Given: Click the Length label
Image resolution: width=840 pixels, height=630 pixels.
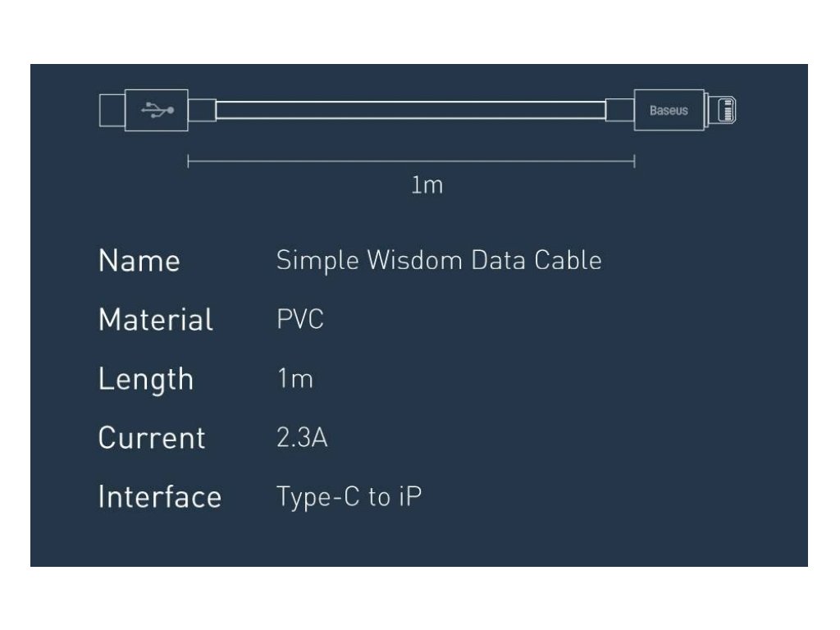Looking at the screenshot, I should point(146,380).
